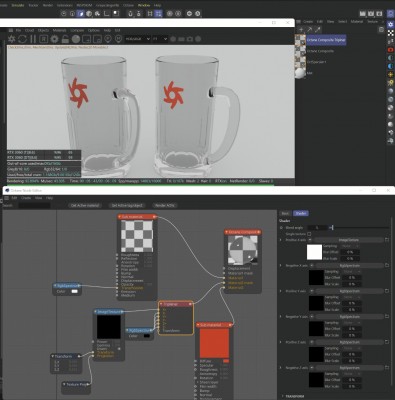Open the Positive X axis shader dropdown arrow
The image size is (395, 400).
point(310,240)
